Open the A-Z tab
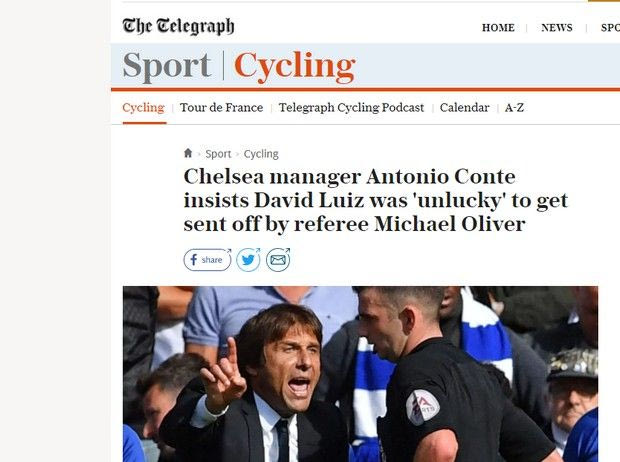Screen dimensions: 620x462 514,108
